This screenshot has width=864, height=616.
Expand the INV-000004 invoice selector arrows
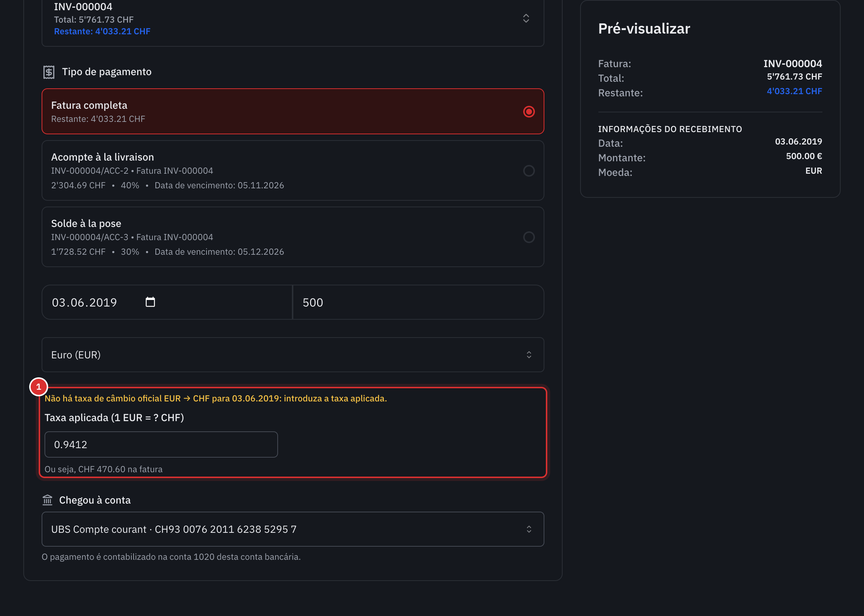526,18
